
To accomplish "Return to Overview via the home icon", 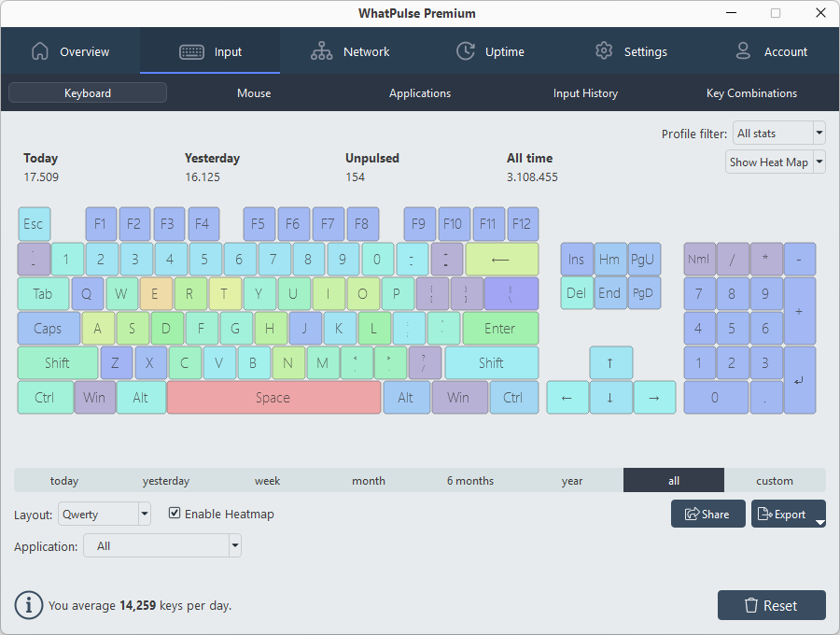I will coord(40,51).
